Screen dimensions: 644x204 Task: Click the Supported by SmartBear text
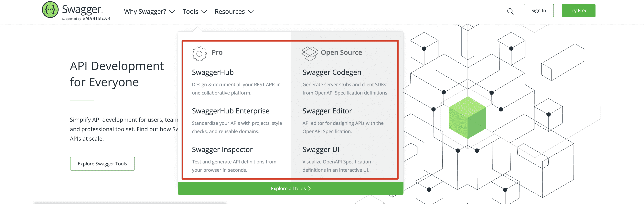[86, 19]
